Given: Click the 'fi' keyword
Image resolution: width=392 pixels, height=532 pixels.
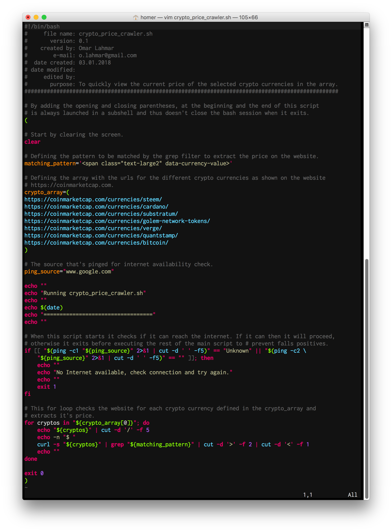Looking at the screenshot, I should (27, 394).
